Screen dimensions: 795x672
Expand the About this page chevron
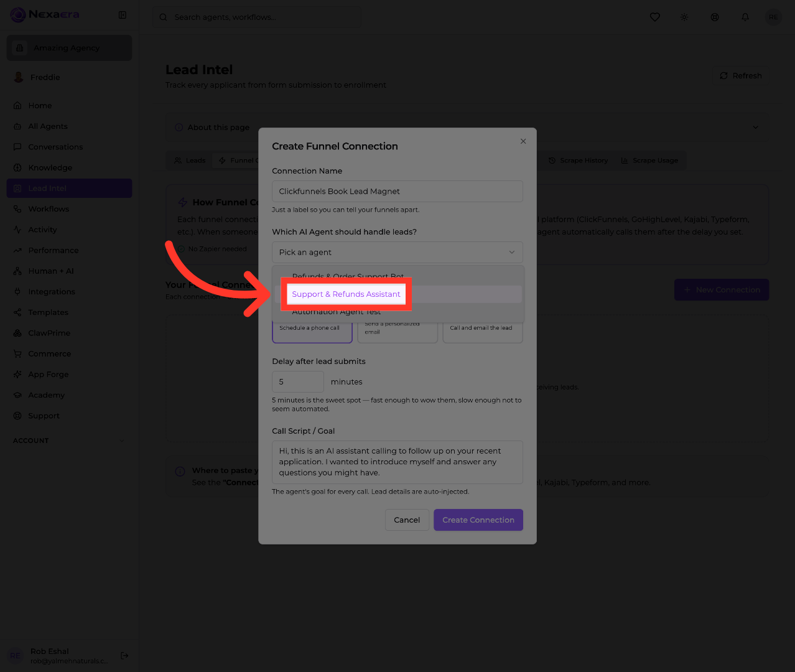(x=755, y=128)
